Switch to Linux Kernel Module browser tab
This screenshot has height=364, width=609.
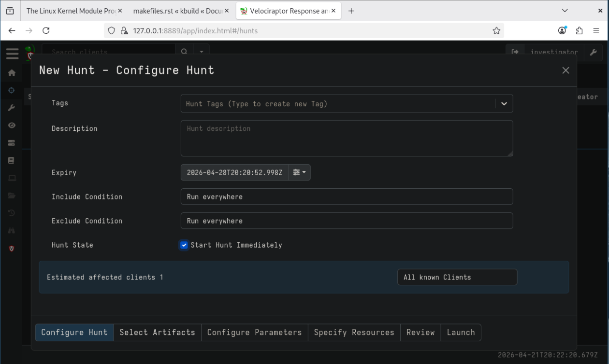[x=70, y=11]
